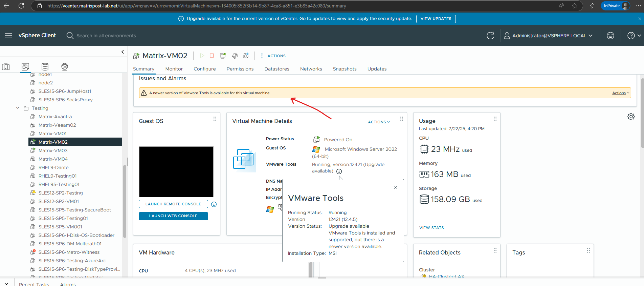
Task: Click the Launch Remote Console info icon
Action: click(x=214, y=204)
